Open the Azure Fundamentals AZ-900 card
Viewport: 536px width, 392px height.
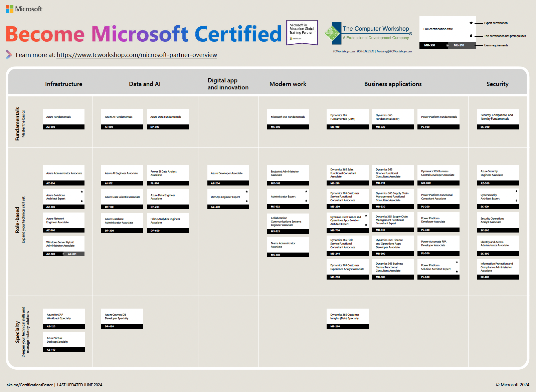pyautogui.click(x=63, y=119)
